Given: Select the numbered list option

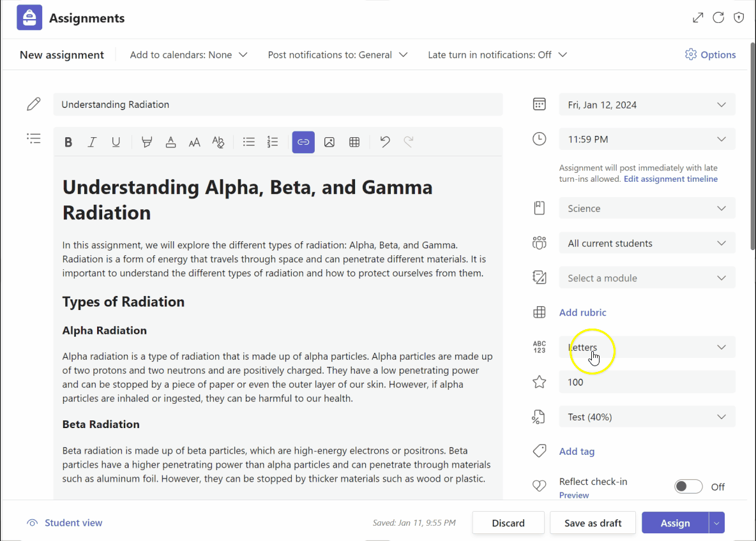Looking at the screenshot, I should [x=273, y=142].
